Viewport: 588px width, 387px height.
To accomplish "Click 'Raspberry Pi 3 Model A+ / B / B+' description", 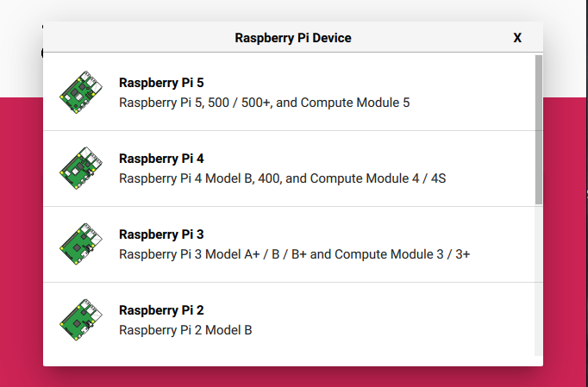I will point(294,254).
